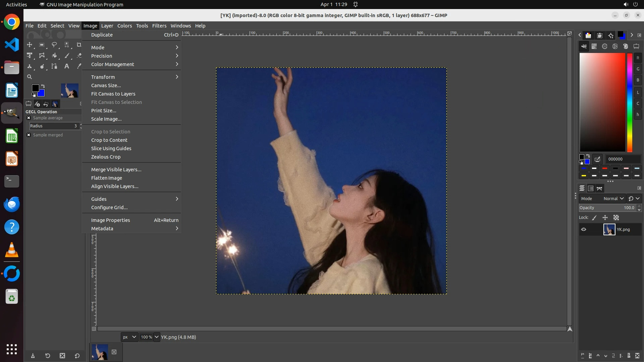This screenshot has height=362, width=644.
Task: Select the Paths tool
Action: pyautogui.click(x=54, y=66)
